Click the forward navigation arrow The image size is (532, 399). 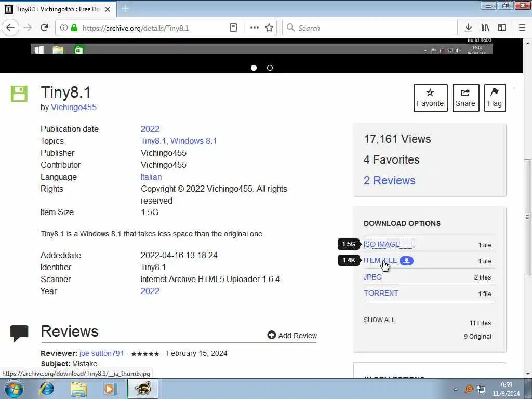pos(28,28)
